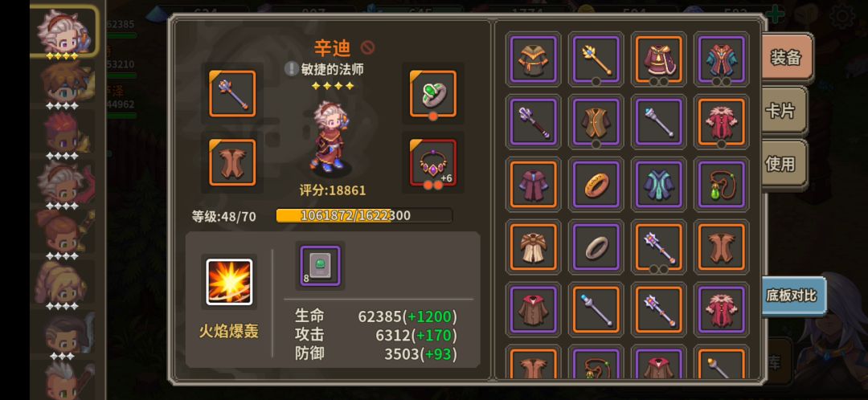Tap the exclamation info icon by 敏捷的法师

[x=291, y=68]
